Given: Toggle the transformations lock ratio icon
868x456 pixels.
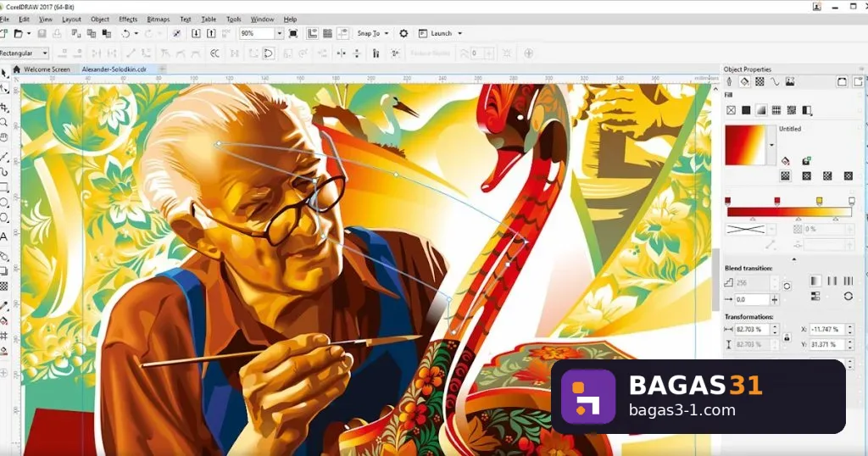Looking at the screenshot, I should coord(787,336).
